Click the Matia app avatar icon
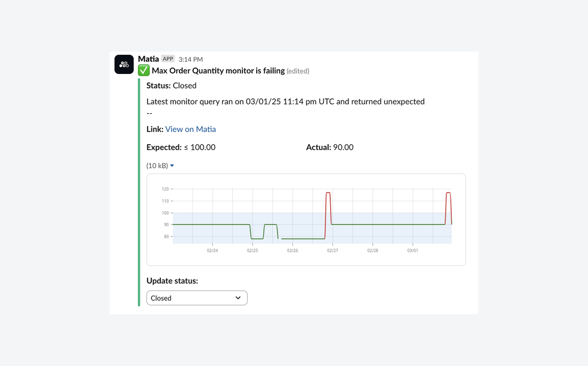588x366 pixels. pos(124,64)
